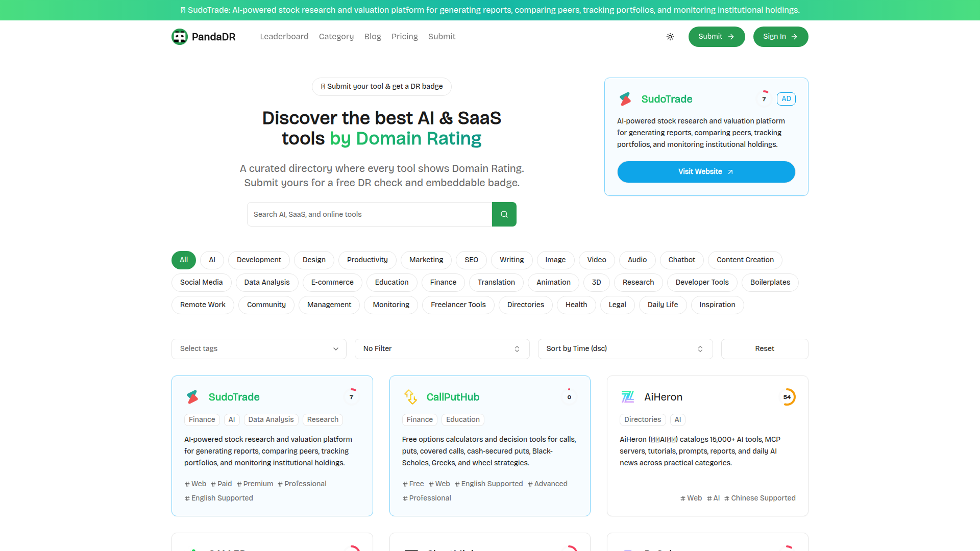
Task: Select the Remote Work category chip
Action: point(203,305)
